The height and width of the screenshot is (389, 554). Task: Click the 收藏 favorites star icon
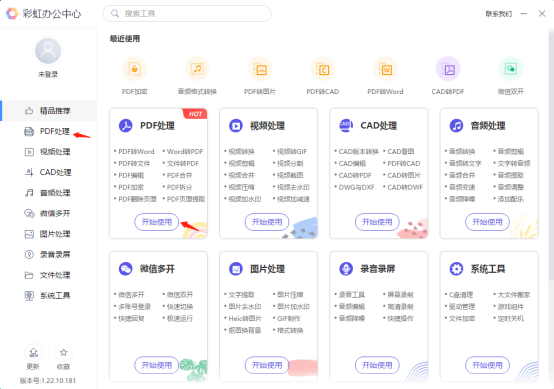click(x=64, y=352)
